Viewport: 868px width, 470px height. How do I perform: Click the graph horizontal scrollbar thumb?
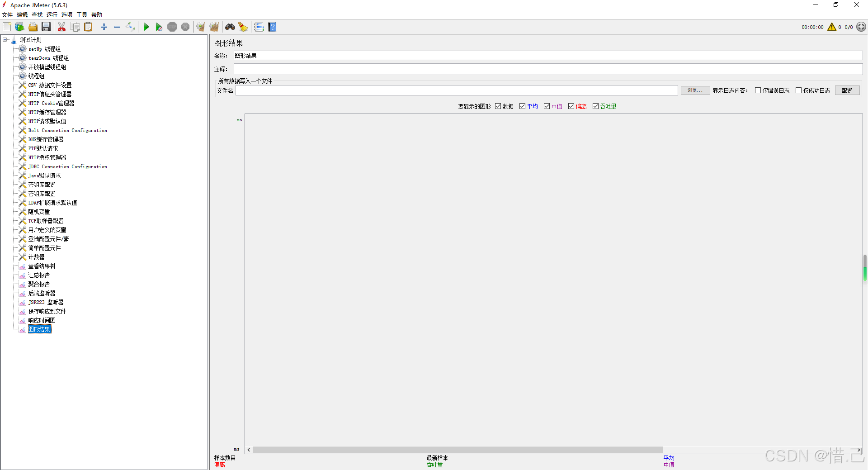458,450
